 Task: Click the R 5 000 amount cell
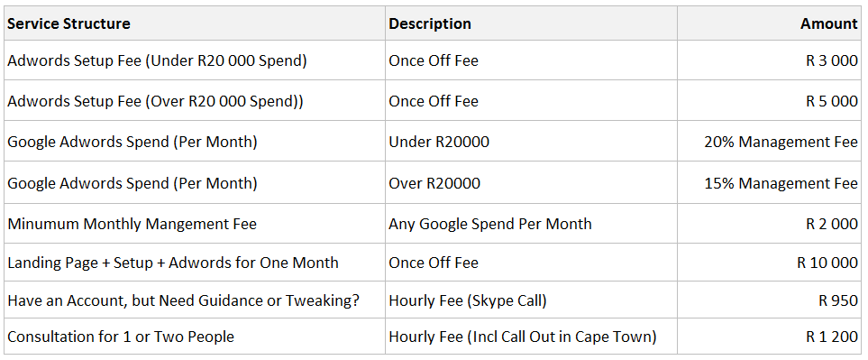(769, 100)
